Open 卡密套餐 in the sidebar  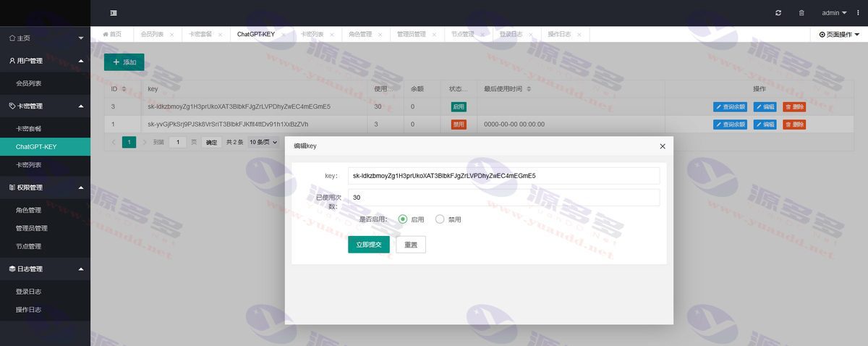[45, 128]
